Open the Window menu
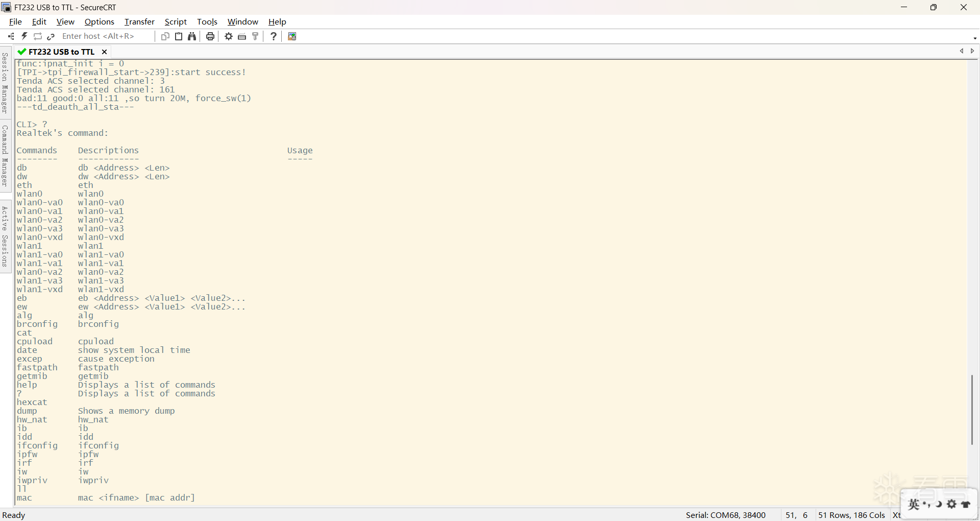The image size is (980, 521). coord(243,21)
